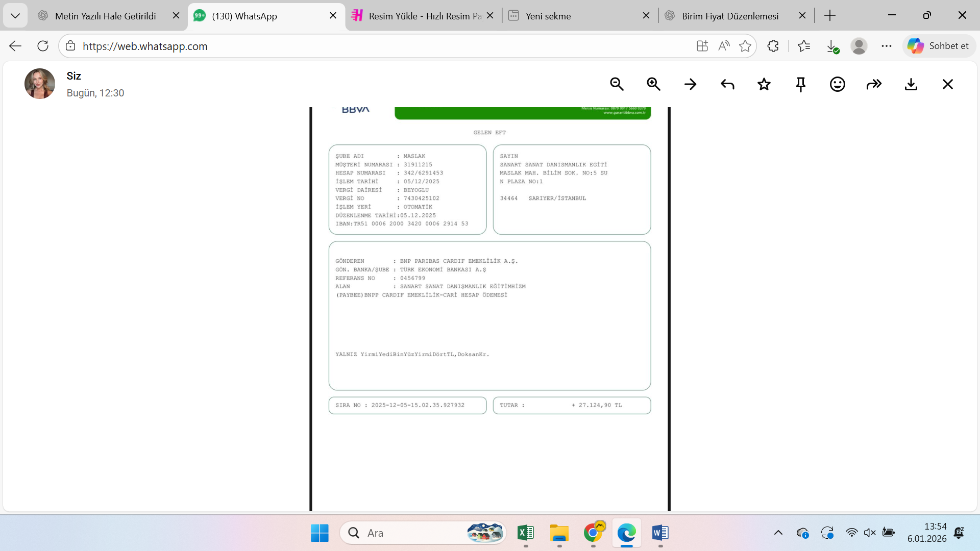Open a new browser tab
This screenshot has width=980, height=551.
830,16
